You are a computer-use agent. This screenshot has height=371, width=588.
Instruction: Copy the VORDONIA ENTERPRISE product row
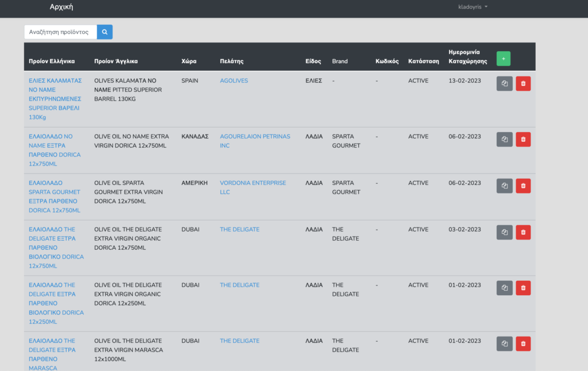504,185
